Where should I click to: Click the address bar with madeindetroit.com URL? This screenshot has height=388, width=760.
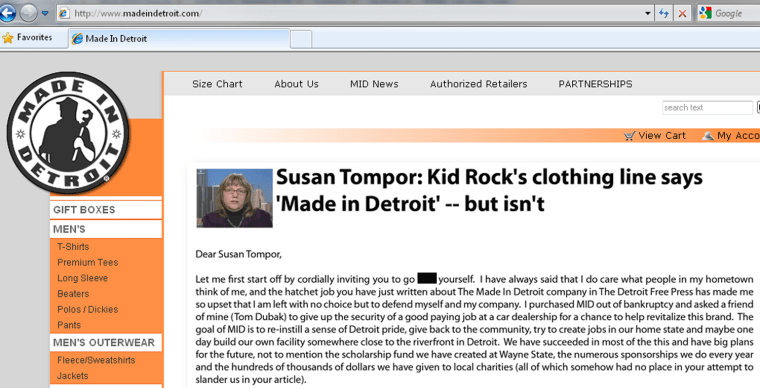pyautogui.click(x=355, y=14)
